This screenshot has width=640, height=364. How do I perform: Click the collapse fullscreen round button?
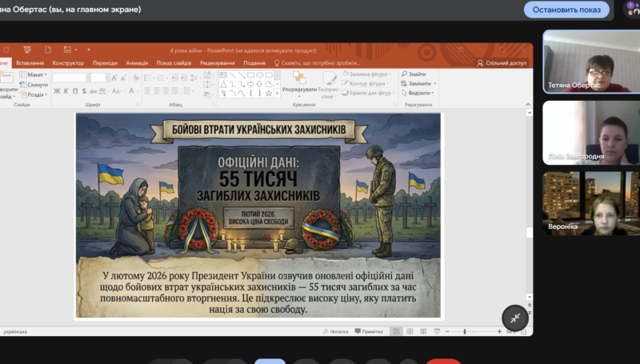pyautogui.click(x=515, y=318)
